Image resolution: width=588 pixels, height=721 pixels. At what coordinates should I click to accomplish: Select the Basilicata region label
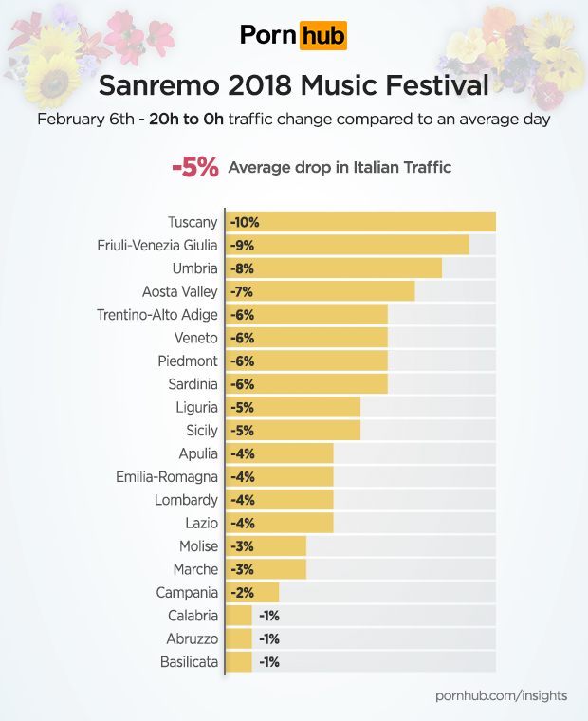click(189, 662)
